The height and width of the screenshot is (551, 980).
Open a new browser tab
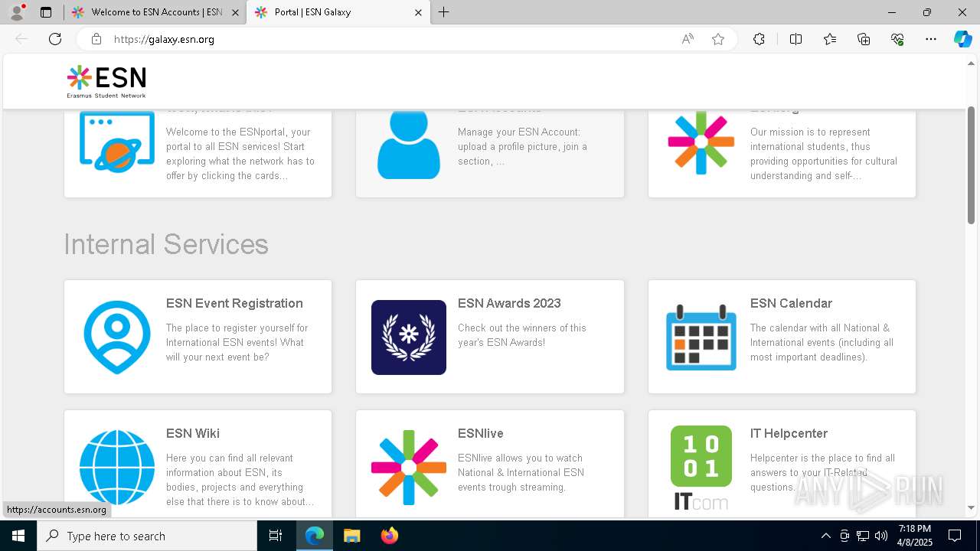(x=444, y=12)
